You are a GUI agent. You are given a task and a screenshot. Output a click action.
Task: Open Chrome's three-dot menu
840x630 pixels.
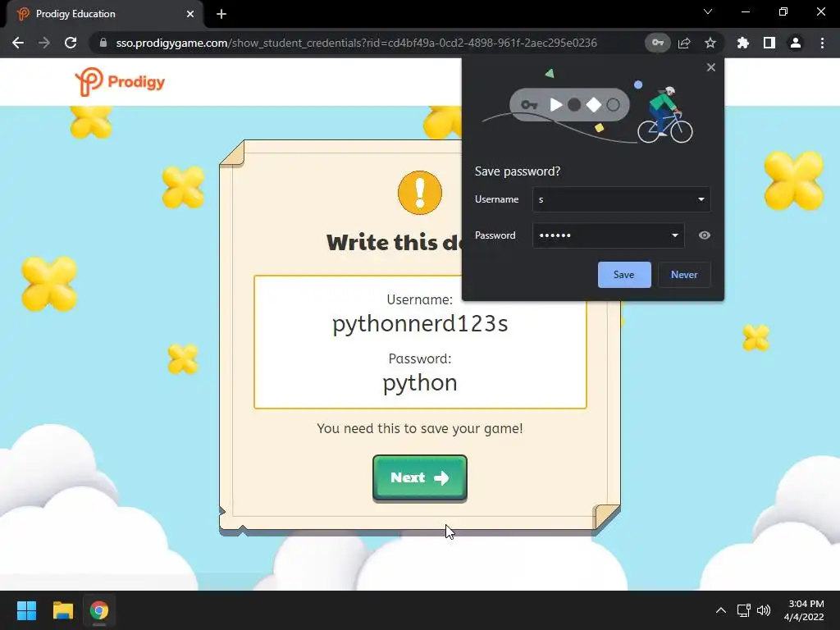[x=822, y=43]
